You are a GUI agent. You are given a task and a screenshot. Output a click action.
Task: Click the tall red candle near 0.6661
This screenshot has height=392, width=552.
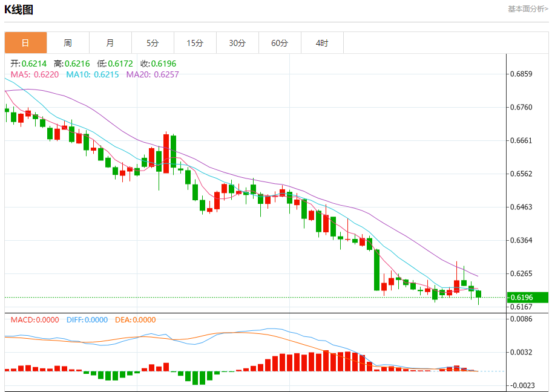(x=166, y=154)
